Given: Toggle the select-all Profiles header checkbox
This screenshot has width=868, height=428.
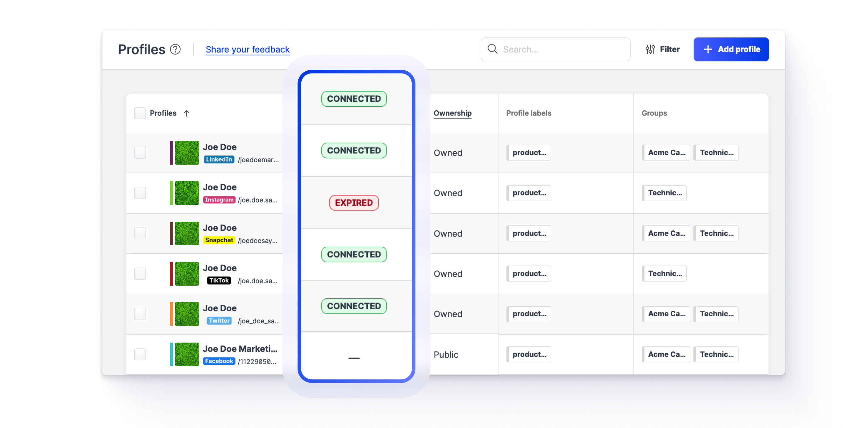Looking at the screenshot, I should coord(140,113).
